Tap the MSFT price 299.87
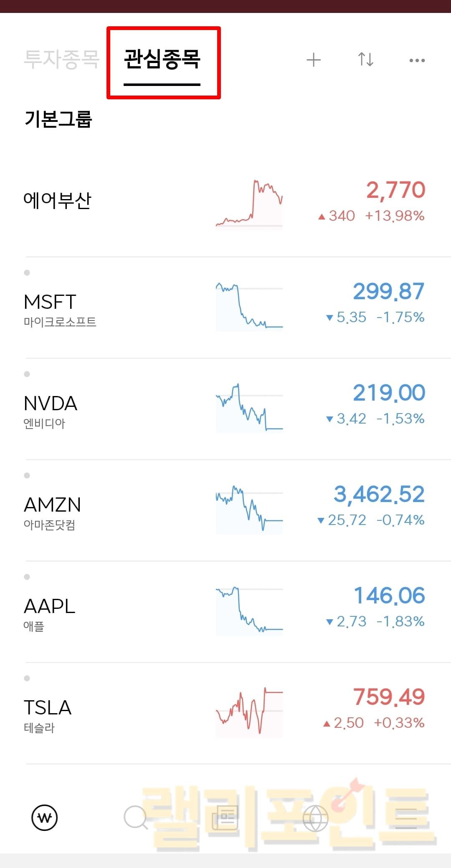Viewport: 451px width, 868px height. (x=388, y=291)
